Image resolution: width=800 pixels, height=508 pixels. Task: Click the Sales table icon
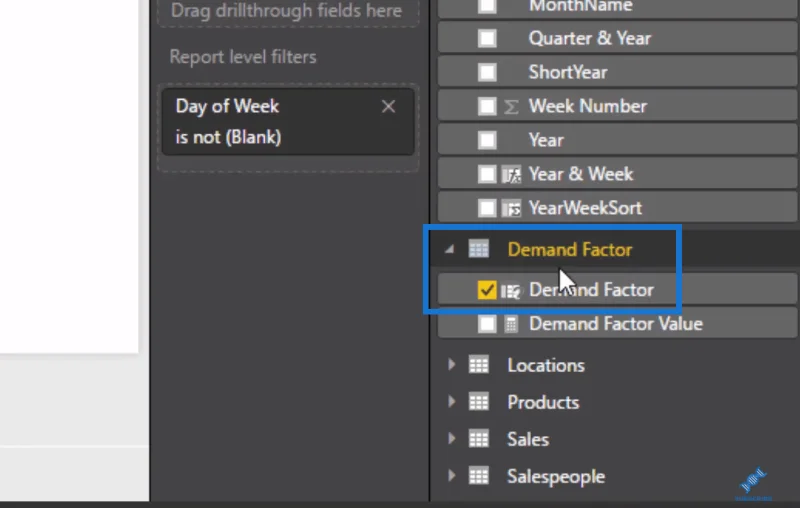[479, 439]
